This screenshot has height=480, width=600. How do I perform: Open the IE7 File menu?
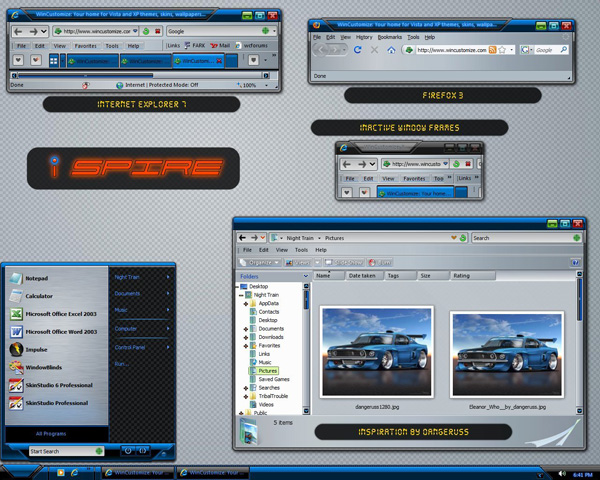21,46
